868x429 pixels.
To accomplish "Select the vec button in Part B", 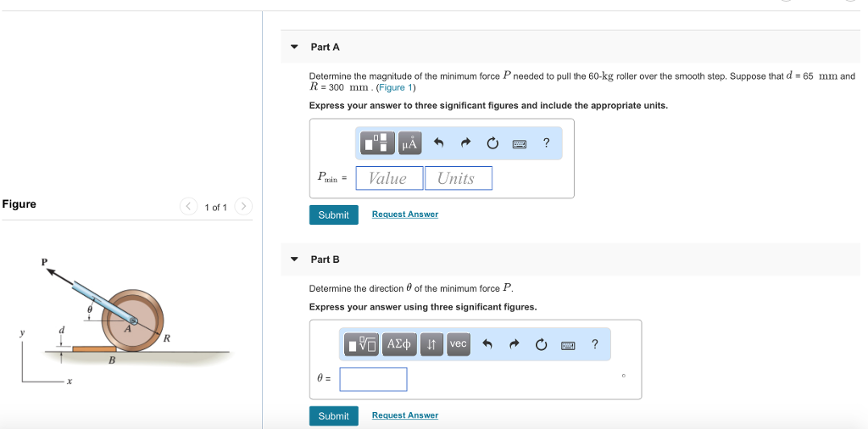I will point(458,344).
